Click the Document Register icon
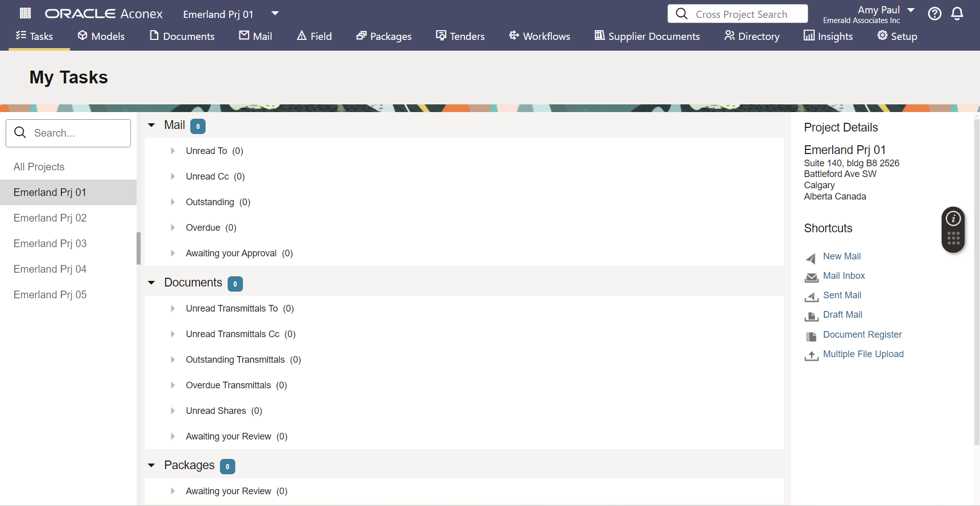This screenshot has height=506, width=980. [x=811, y=336]
